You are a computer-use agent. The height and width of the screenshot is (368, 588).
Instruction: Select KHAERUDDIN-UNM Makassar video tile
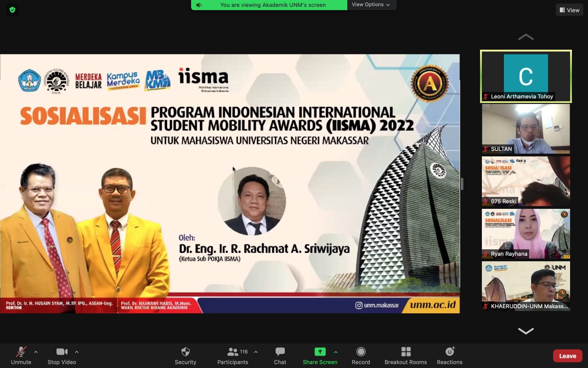526,286
